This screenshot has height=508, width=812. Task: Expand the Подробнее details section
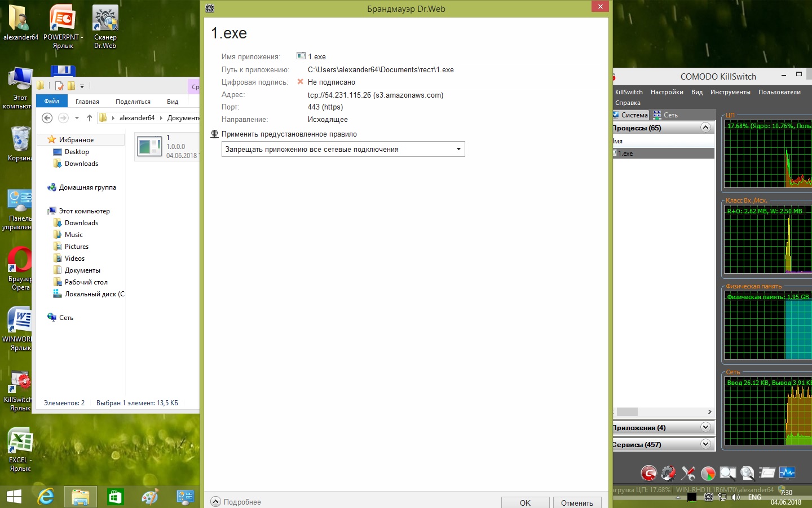pos(236,502)
